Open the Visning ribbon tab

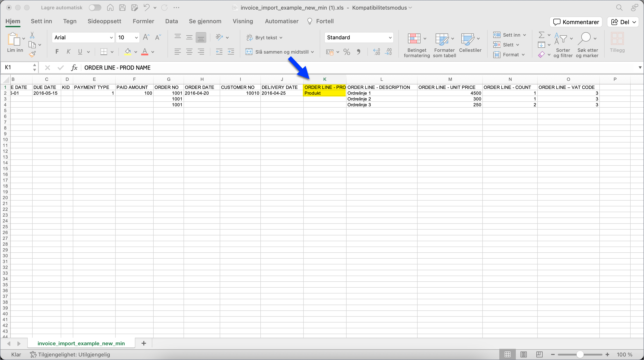[243, 21]
